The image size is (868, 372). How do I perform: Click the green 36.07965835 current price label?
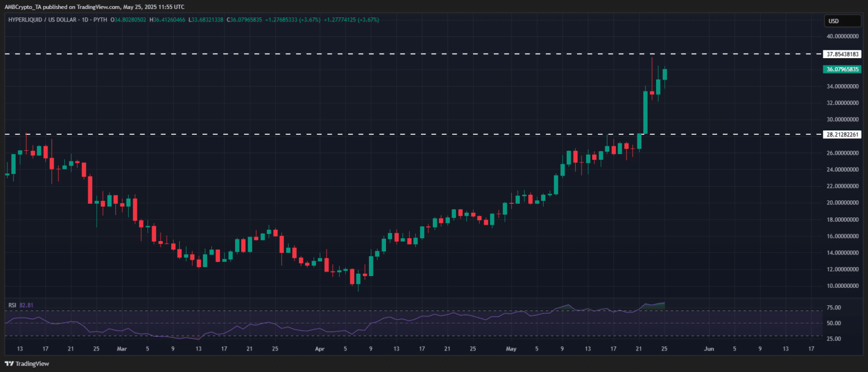tap(843, 69)
